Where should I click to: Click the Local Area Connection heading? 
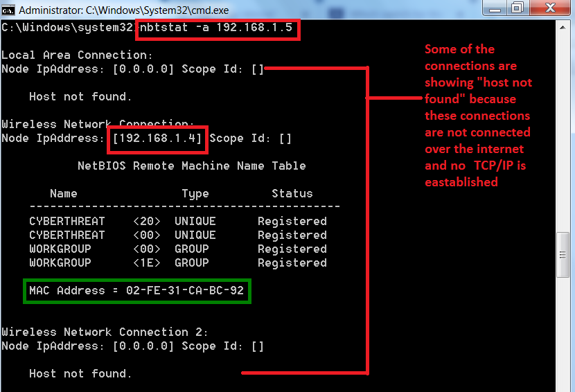pos(77,55)
